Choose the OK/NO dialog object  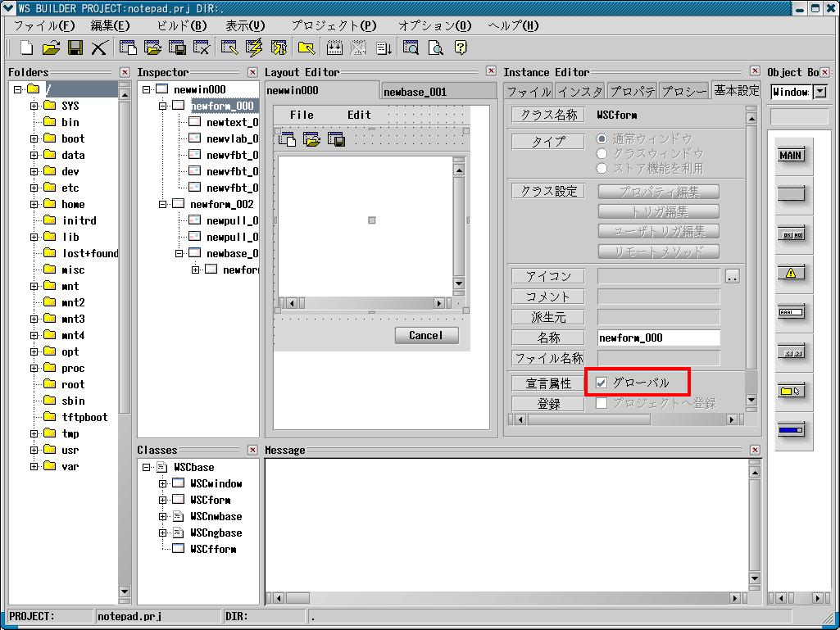(791, 234)
